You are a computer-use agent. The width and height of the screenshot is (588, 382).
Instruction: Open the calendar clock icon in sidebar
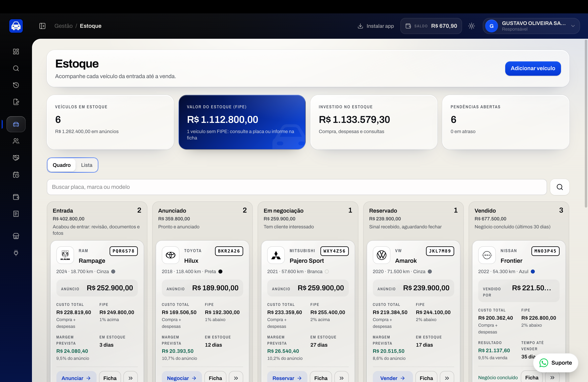pyautogui.click(x=16, y=175)
